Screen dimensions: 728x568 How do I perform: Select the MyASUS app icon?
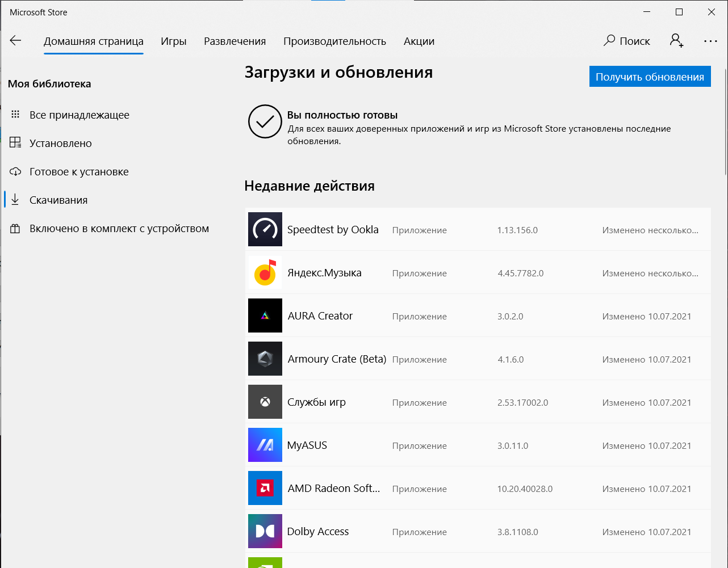(265, 445)
